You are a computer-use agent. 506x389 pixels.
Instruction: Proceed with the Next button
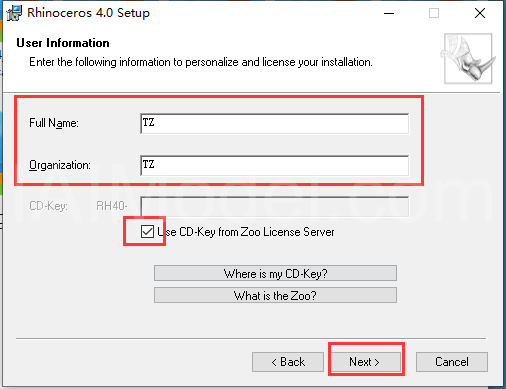(366, 362)
